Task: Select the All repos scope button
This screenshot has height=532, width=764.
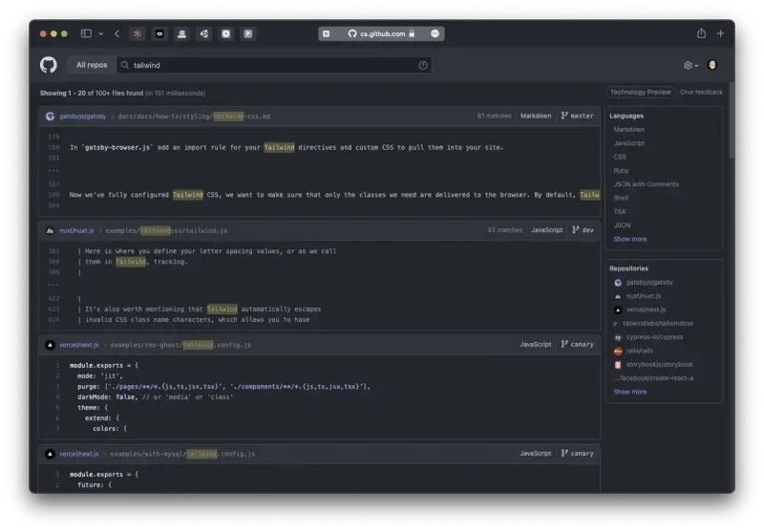Action: 92,65
